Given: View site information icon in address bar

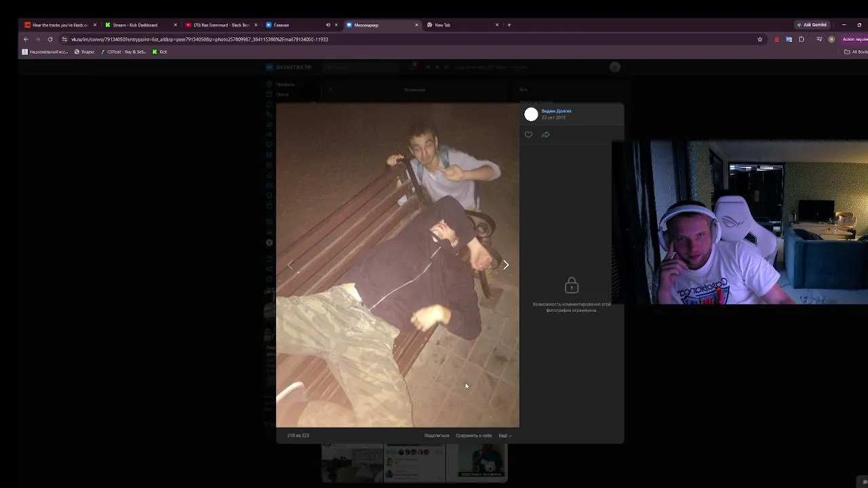Looking at the screenshot, I should coord(64,39).
